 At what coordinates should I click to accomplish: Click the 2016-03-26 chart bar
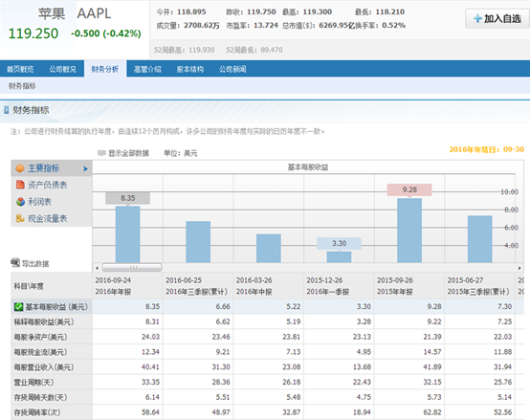click(x=269, y=249)
